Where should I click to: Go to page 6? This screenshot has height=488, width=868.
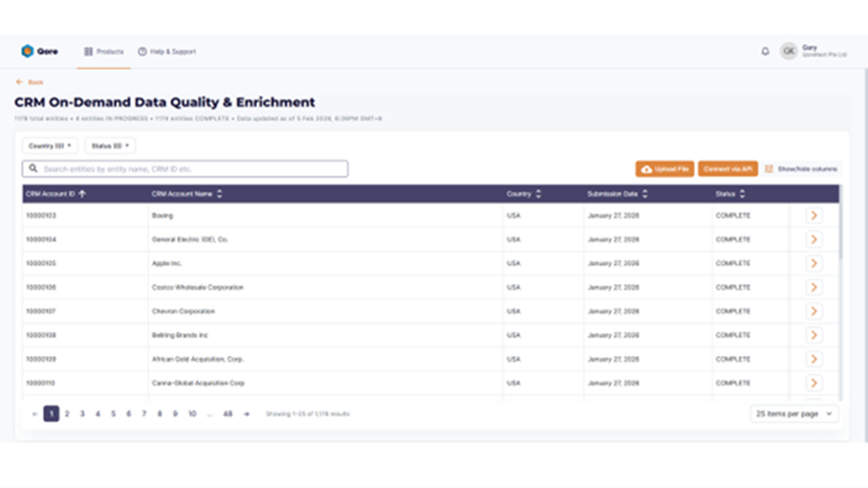click(128, 413)
